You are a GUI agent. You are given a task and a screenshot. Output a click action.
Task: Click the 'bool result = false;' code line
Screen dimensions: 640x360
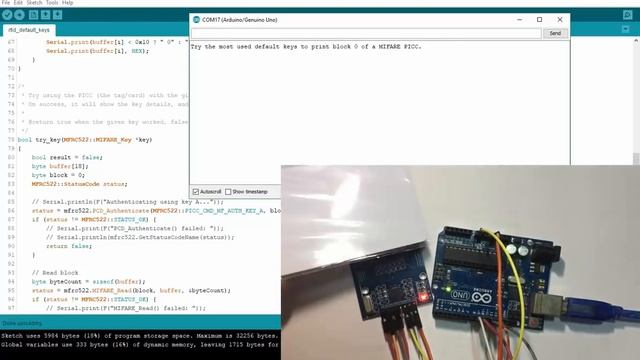pyautogui.click(x=67, y=157)
